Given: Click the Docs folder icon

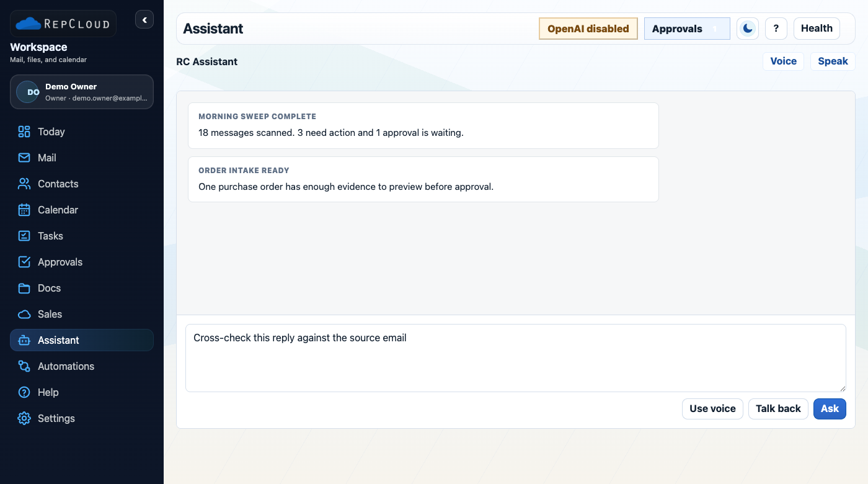Looking at the screenshot, I should 24,288.
